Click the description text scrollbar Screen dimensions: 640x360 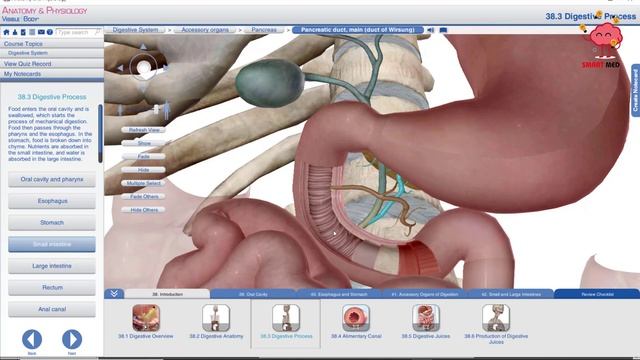(x=100, y=133)
